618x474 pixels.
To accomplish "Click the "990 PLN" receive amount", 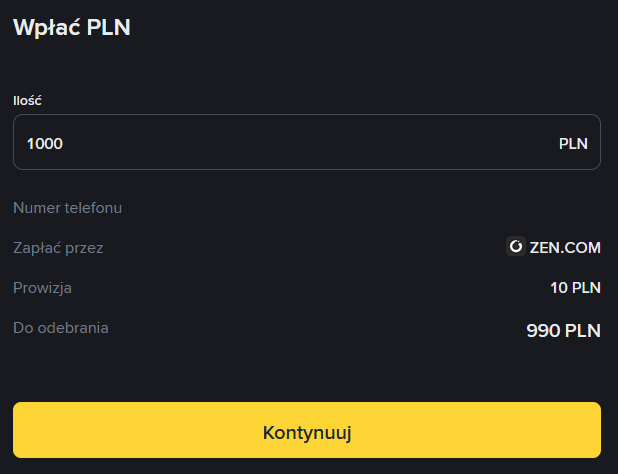I will (x=563, y=330).
